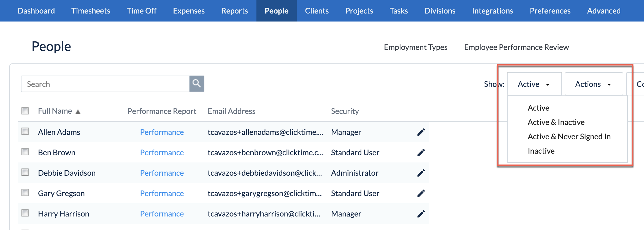
Task: Check the box for Gary Gregson
Action: (25, 192)
